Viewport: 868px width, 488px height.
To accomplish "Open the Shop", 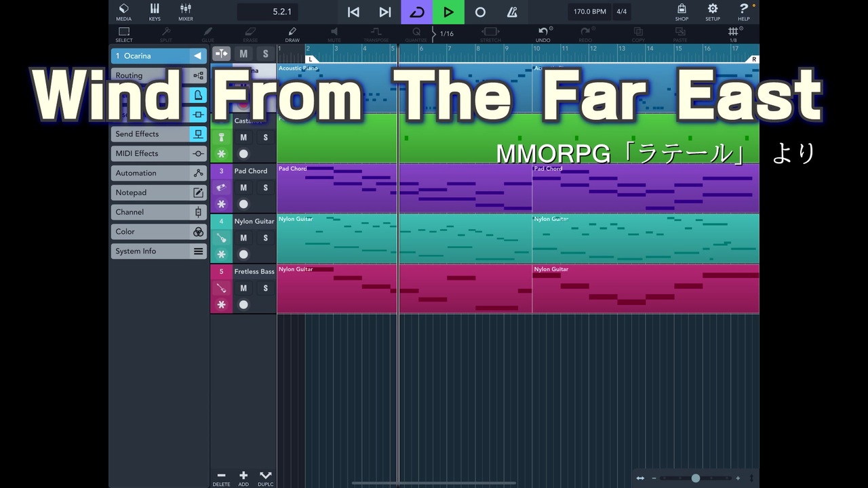I will pyautogui.click(x=682, y=12).
